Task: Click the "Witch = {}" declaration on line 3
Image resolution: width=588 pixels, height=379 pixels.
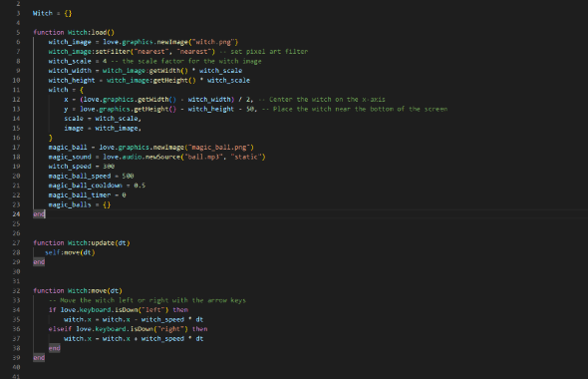Action: point(52,14)
